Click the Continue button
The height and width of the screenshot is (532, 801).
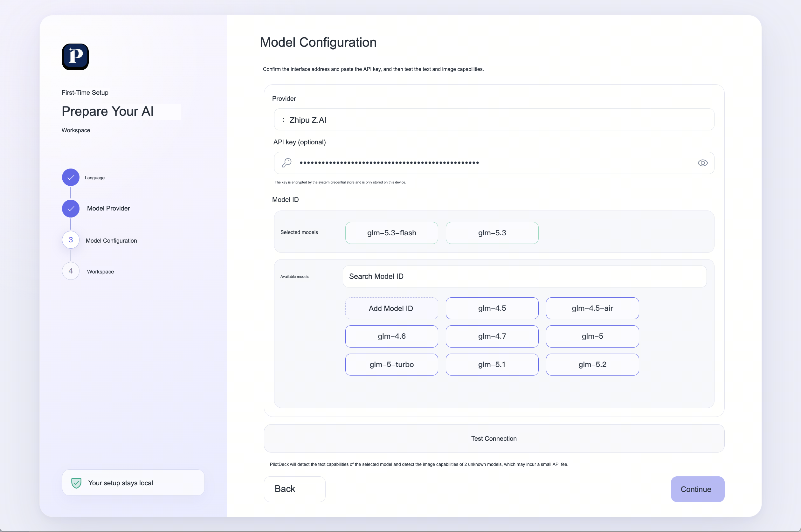click(x=698, y=489)
